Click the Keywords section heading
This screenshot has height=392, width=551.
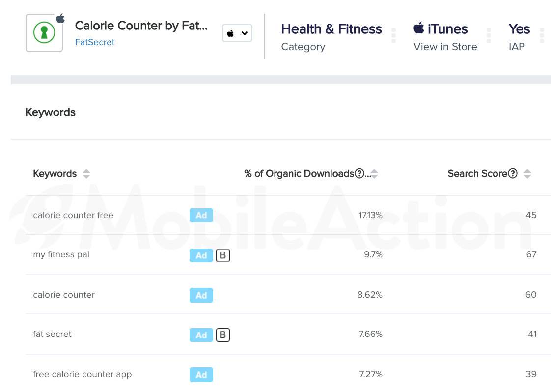(x=50, y=112)
